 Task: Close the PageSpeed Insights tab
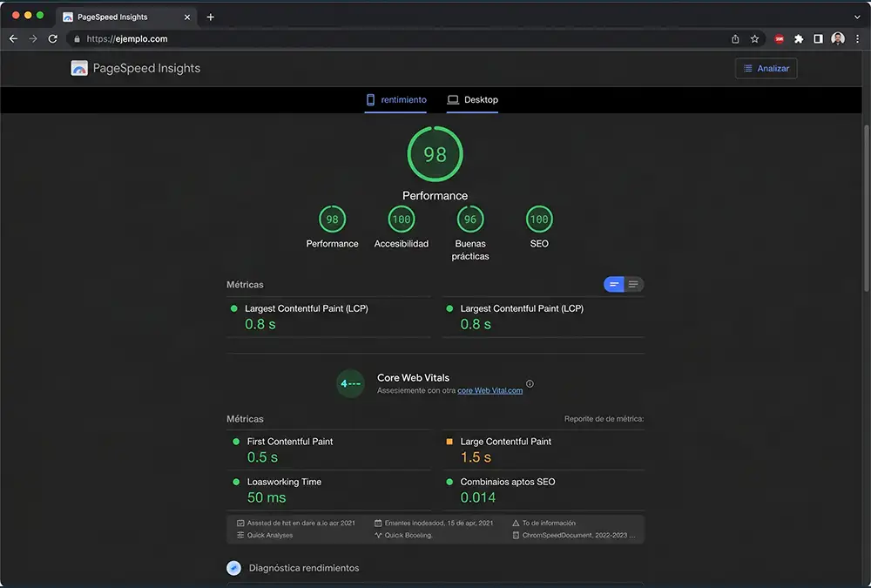tap(187, 17)
